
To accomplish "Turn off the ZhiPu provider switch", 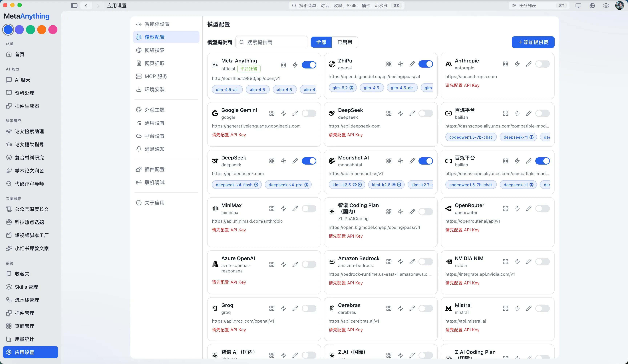I will pos(426,64).
